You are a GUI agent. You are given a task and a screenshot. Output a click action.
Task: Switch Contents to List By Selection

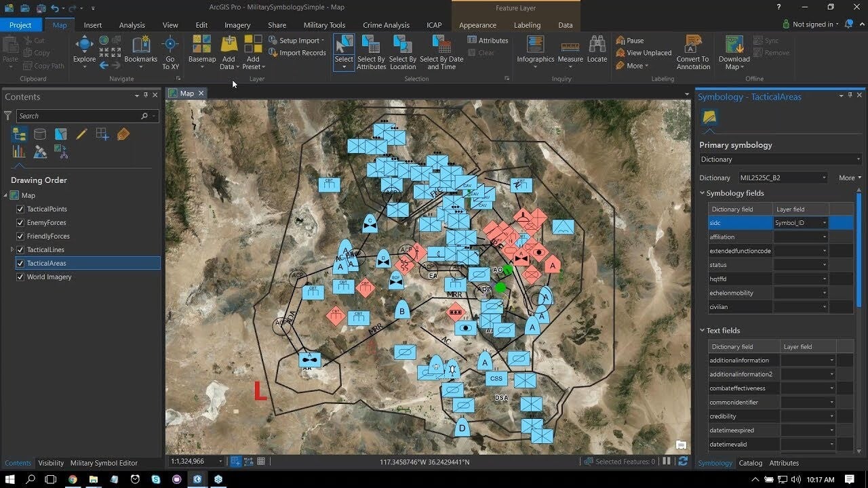[61, 134]
